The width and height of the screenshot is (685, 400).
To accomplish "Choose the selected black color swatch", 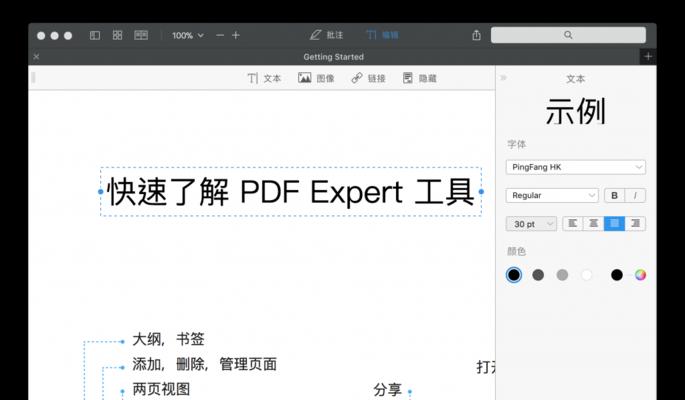I will point(514,275).
